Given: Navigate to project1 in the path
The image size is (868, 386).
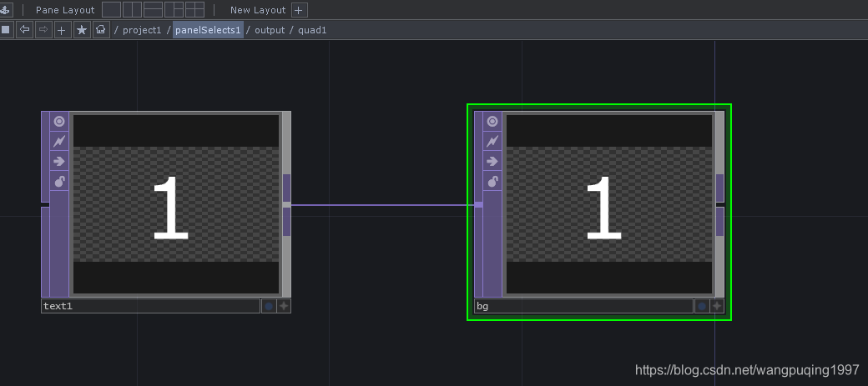Looking at the screenshot, I should [x=142, y=30].
